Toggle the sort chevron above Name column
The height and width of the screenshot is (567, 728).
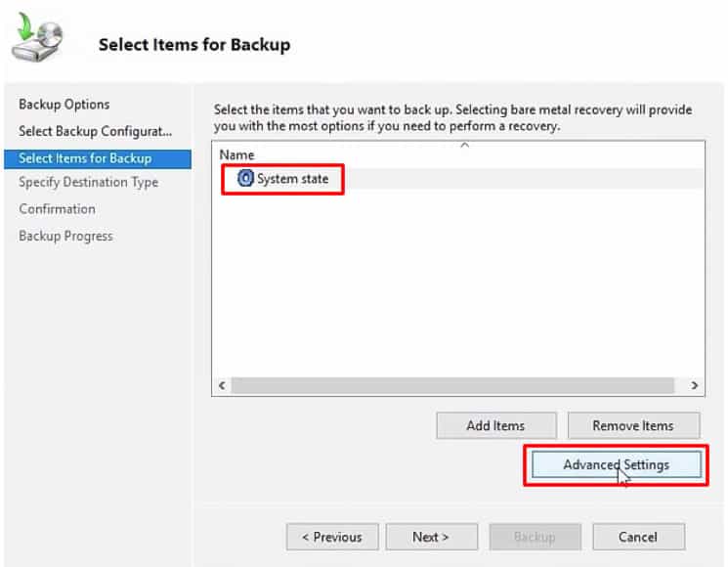[x=464, y=146]
